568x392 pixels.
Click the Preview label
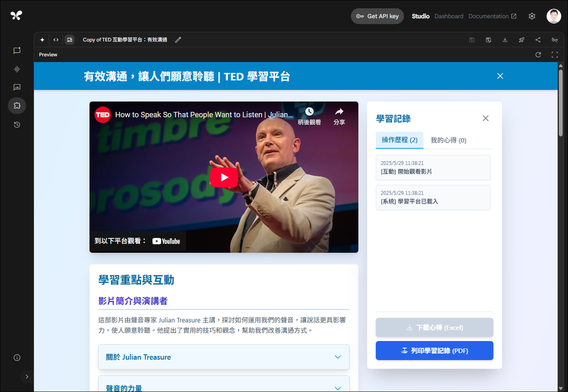pos(48,55)
